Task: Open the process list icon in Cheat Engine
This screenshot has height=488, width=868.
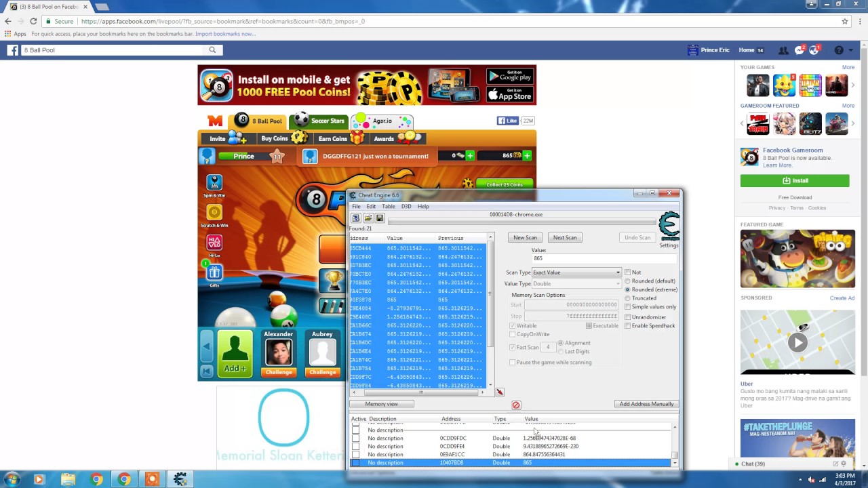Action: click(355, 218)
